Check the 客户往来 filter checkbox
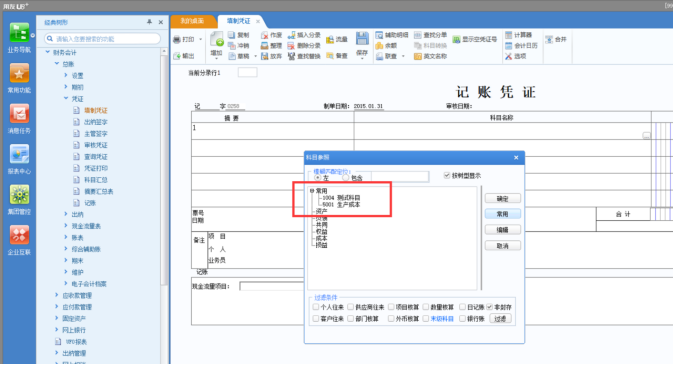Image resolution: width=673 pixels, height=365 pixels. (x=316, y=318)
